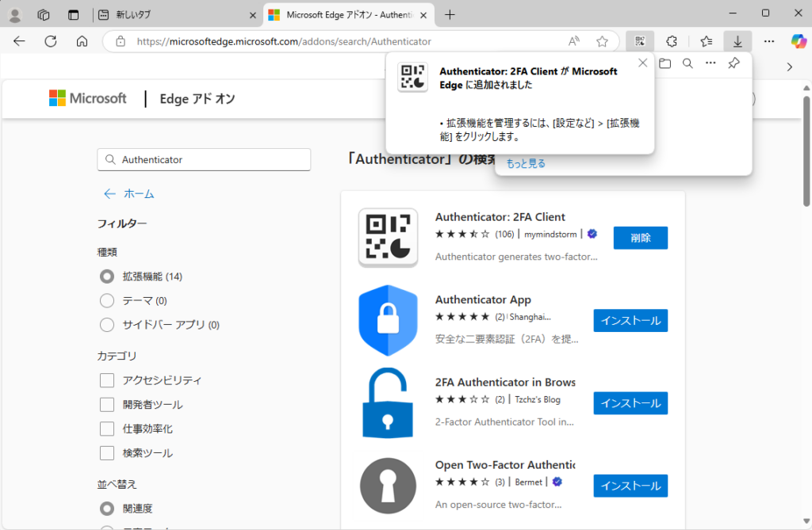Select サイドバー アプリ (0) radio button
The height and width of the screenshot is (530, 812).
[x=107, y=325]
